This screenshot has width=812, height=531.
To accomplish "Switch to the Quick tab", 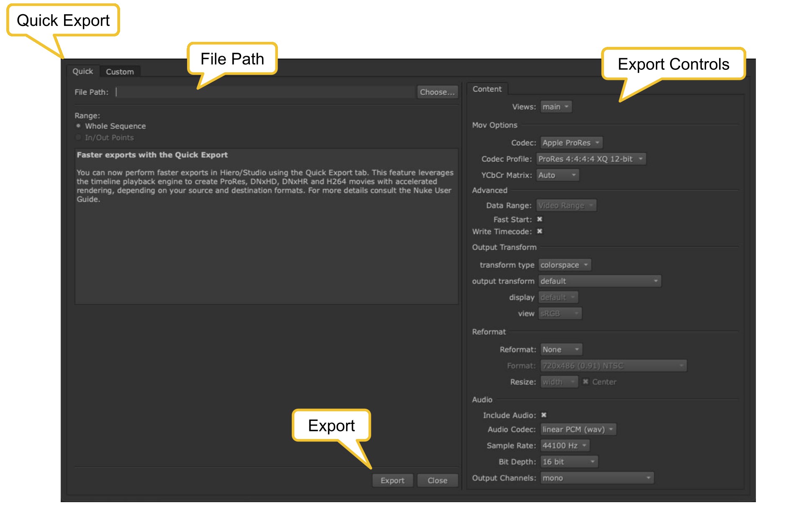I will click(82, 72).
